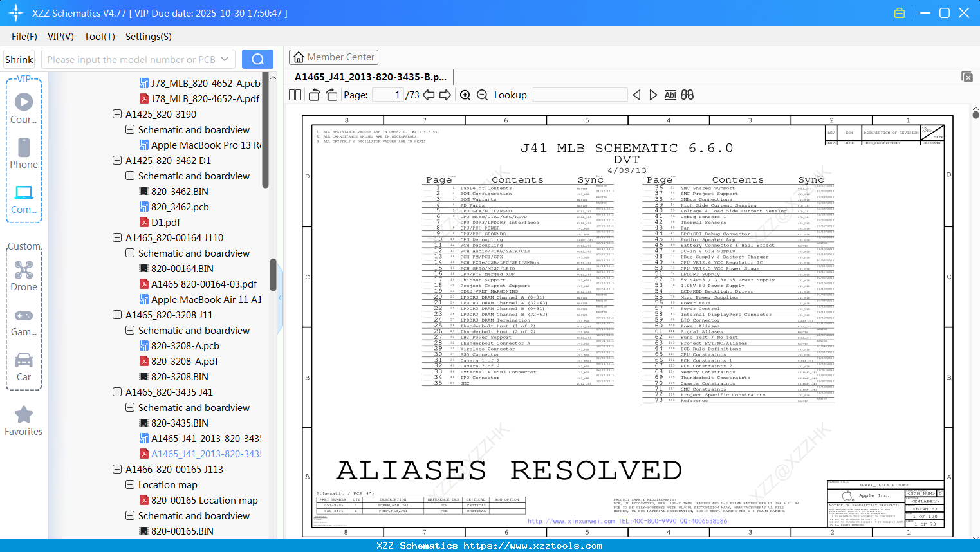Open 820-00165.BIN file
The height and width of the screenshot is (552, 980).
[176, 531]
